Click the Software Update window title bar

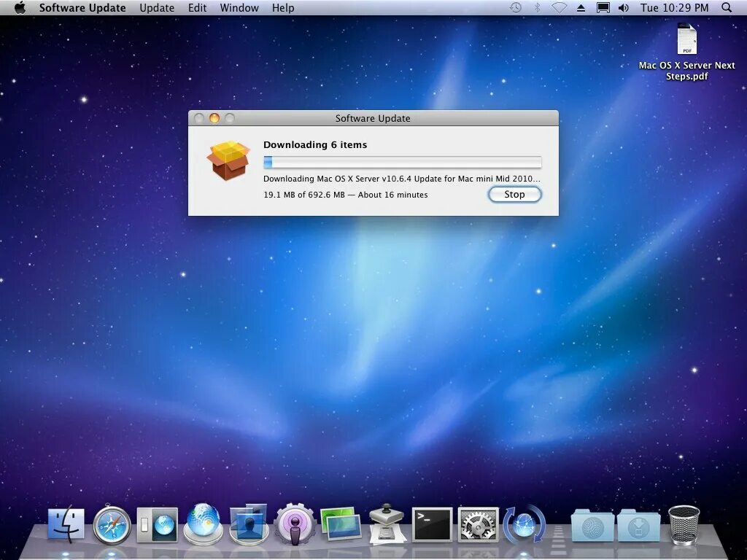[373, 118]
